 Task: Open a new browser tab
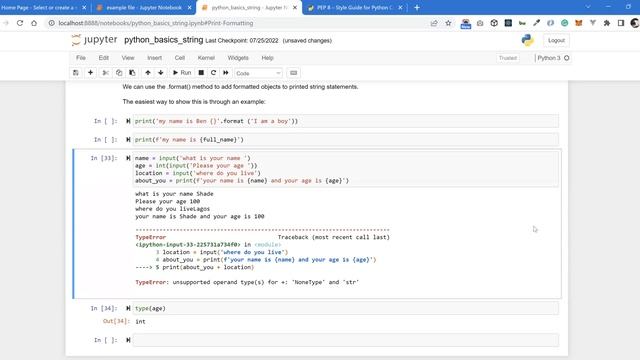[417, 7]
